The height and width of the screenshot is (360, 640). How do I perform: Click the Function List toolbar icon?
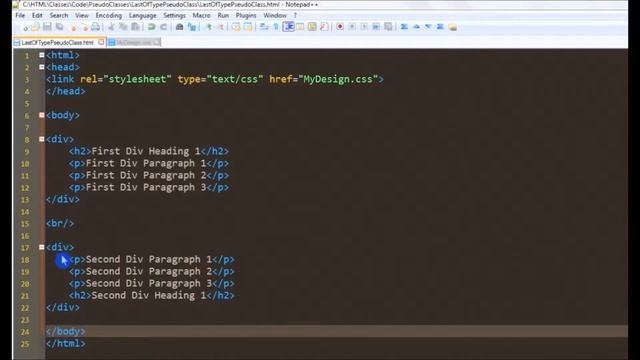[x=324, y=27]
